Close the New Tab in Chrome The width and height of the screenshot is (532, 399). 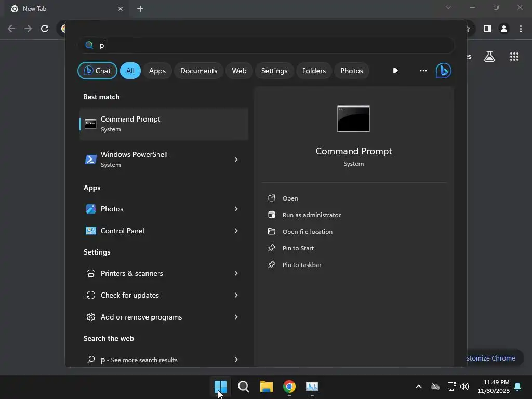121,9
